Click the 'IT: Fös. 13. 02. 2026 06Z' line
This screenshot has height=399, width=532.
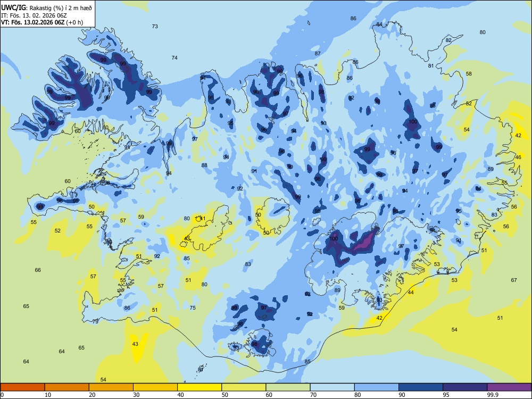pyautogui.click(x=34, y=15)
